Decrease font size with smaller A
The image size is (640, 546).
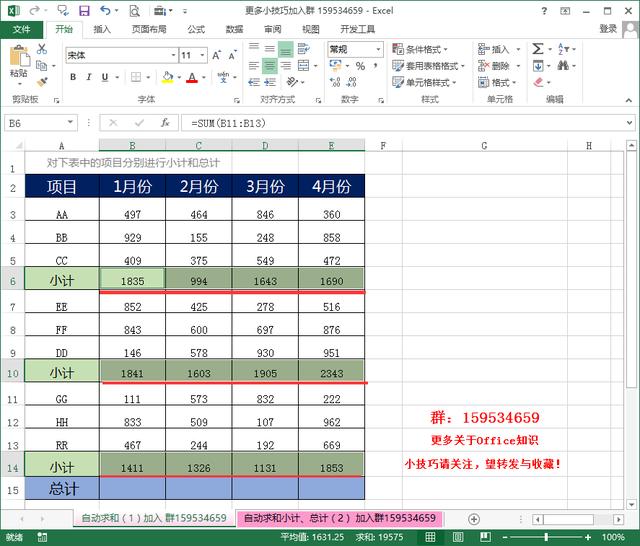coord(232,55)
